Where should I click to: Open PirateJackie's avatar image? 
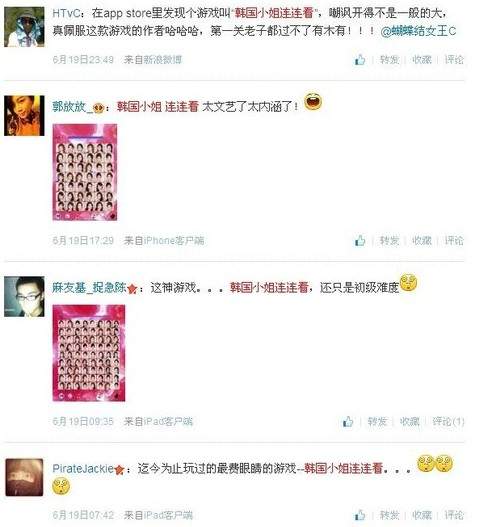24,477
